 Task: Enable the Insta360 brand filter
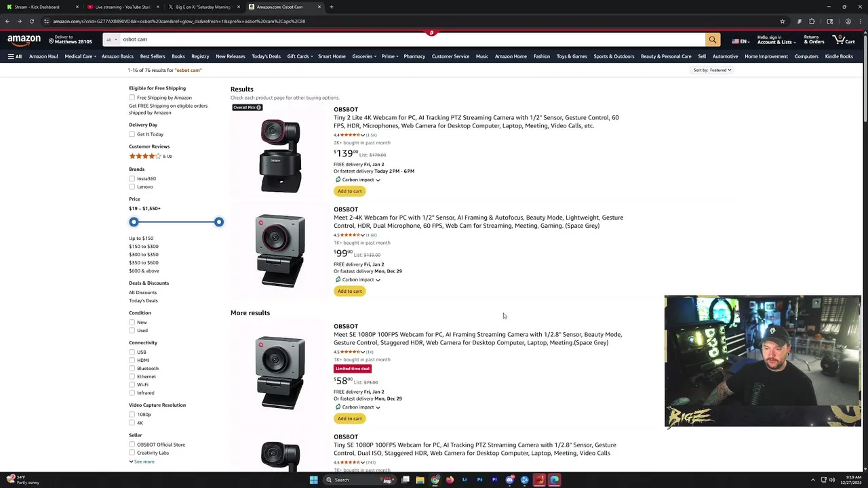tap(132, 179)
